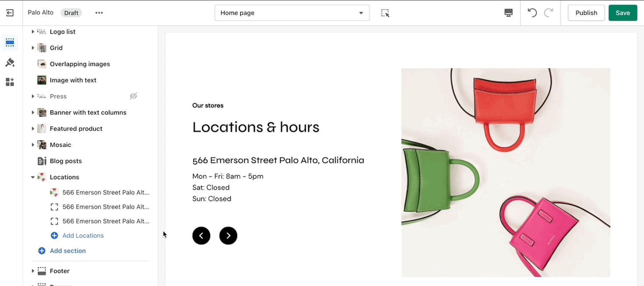Go to next location slide arrow

click(228, 236)
